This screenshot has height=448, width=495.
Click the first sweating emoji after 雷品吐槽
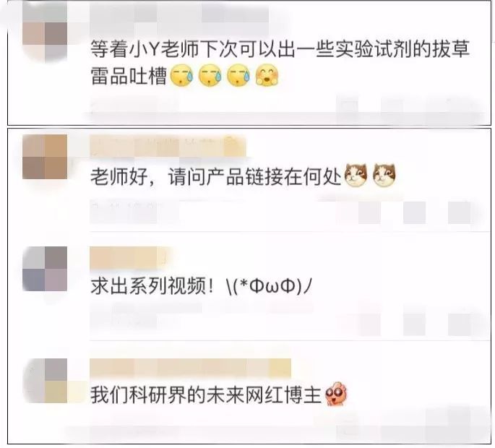coord(182,77)
